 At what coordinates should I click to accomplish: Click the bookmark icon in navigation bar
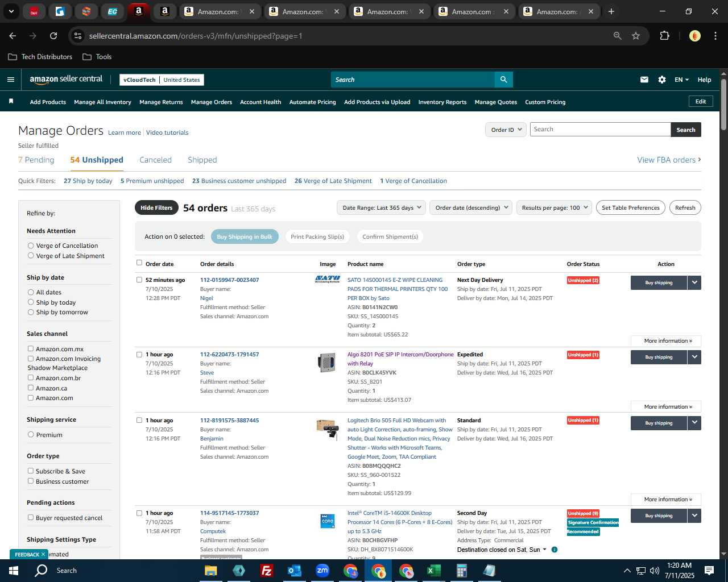click(11, 101)
